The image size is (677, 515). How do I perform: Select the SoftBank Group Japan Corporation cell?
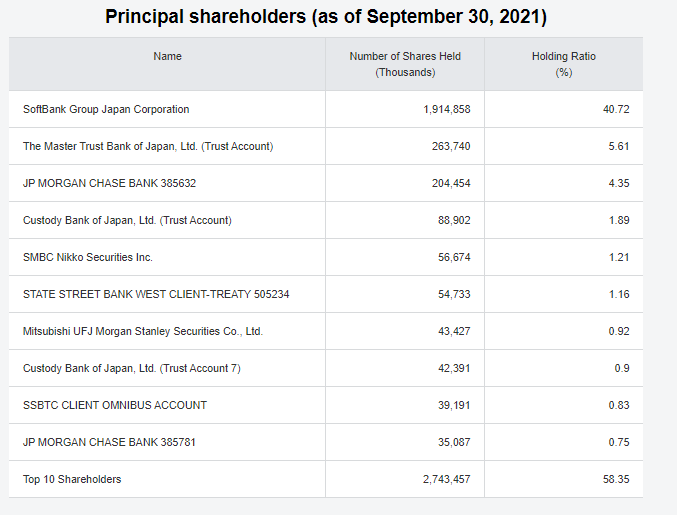106,109
